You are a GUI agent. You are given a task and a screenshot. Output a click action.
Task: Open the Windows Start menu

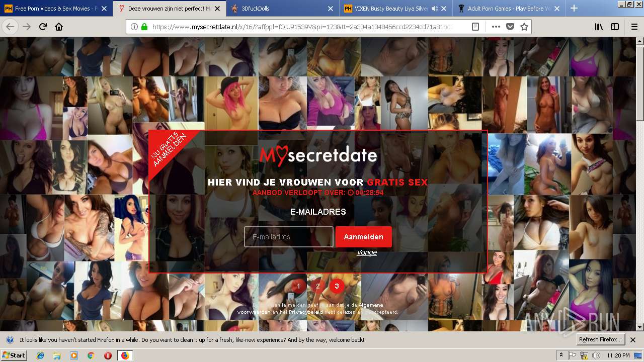tap(14, 355)
